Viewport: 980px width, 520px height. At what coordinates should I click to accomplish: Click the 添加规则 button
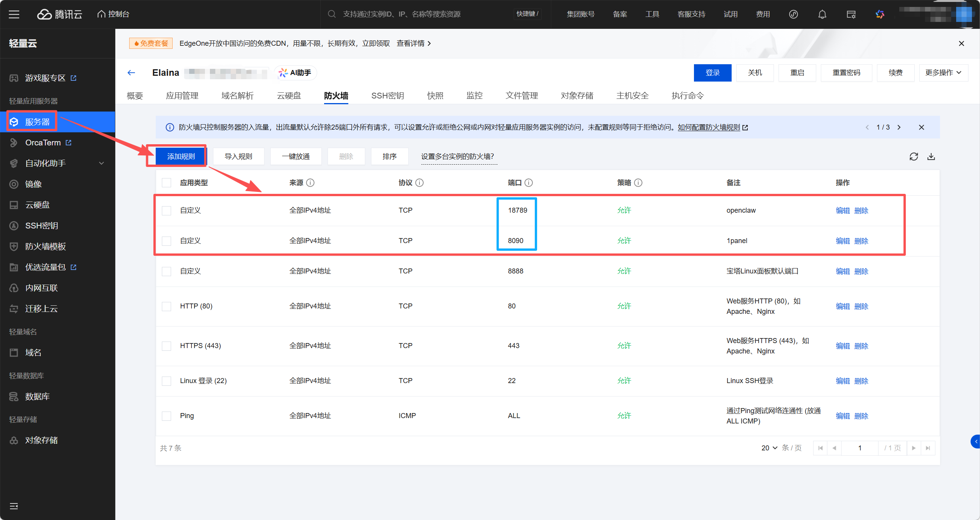[181, 157]
